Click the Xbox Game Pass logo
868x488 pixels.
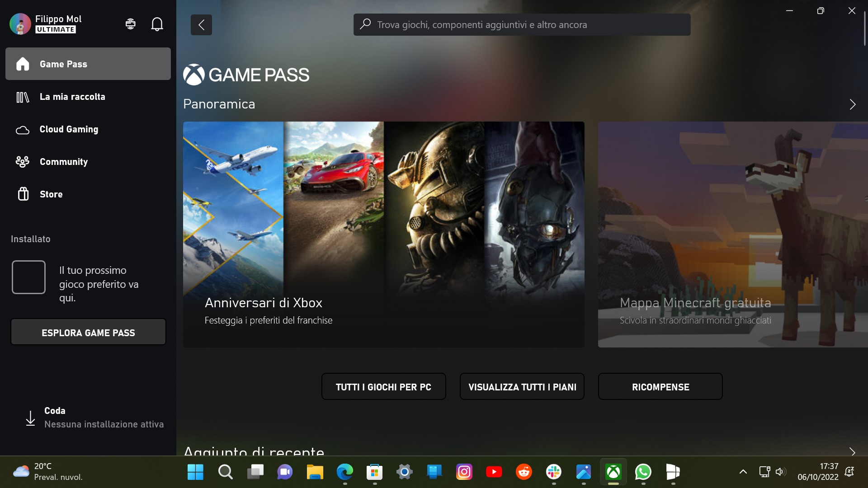click(246, 75)
